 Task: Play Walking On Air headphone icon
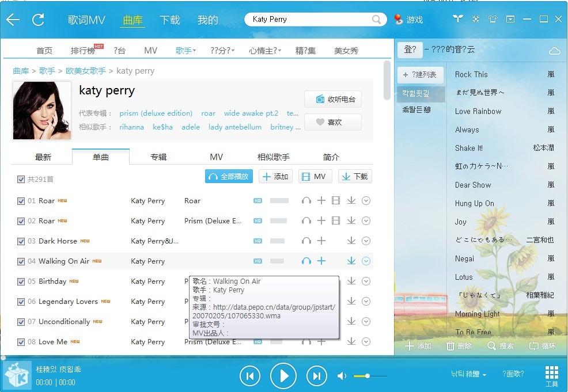click(x=306, y=261)
